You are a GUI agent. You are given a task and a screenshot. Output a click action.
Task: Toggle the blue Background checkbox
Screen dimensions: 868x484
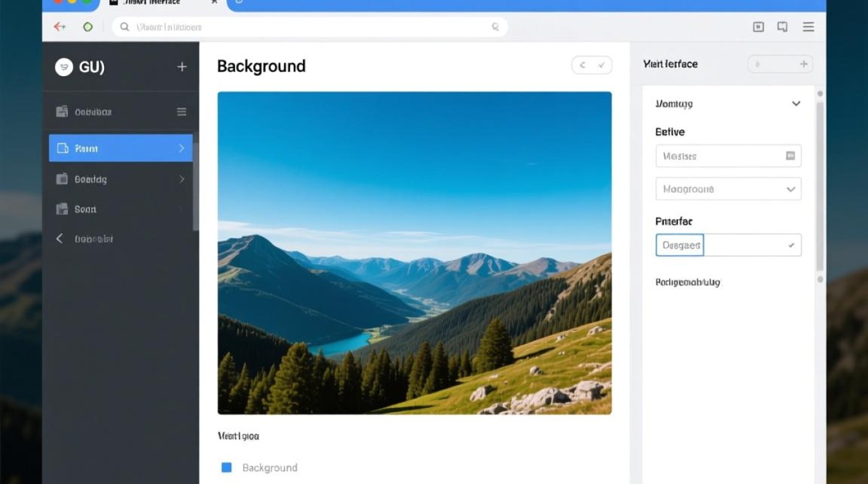click(x=227, y=467)
